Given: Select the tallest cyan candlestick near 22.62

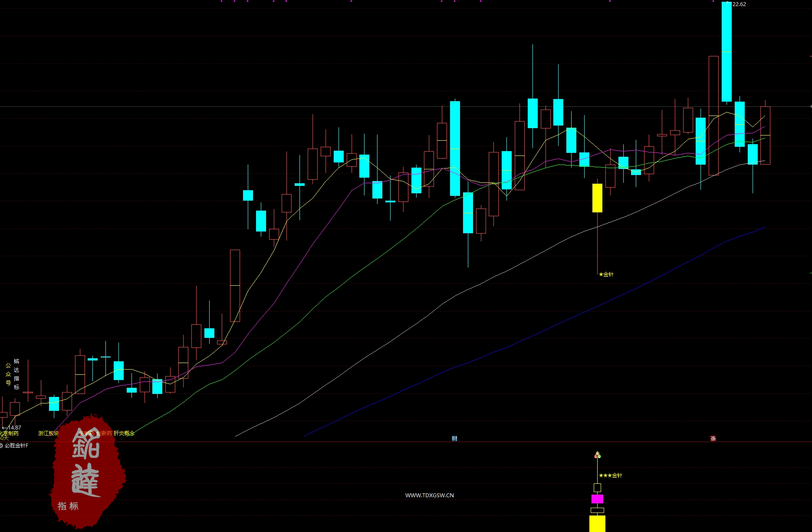Looking at the screenshot, I should (x=727, y=52).
